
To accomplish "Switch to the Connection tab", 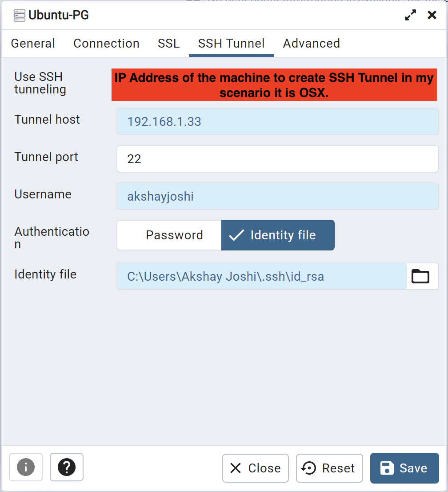I will coord(106,43).
